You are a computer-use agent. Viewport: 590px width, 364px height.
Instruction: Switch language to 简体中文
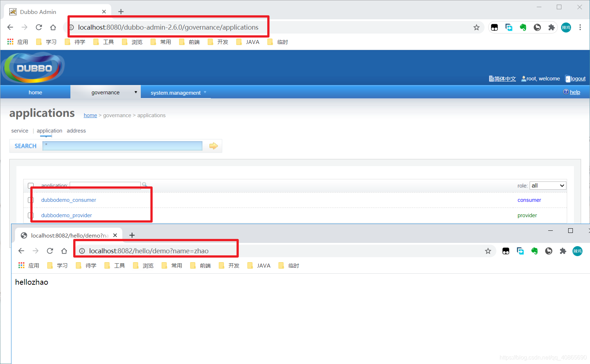click(505, 79)
